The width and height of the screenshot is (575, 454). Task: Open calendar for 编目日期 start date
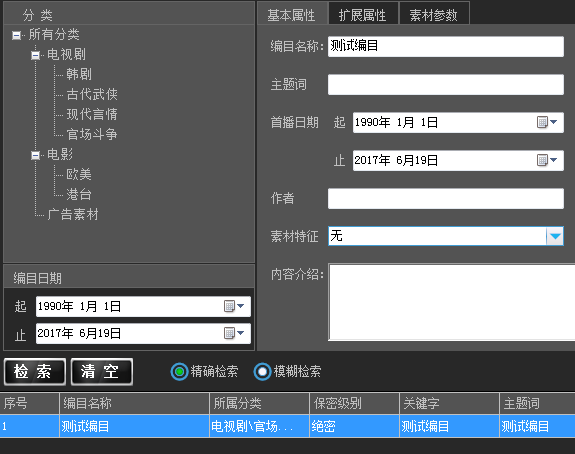[x=234, y=306]
